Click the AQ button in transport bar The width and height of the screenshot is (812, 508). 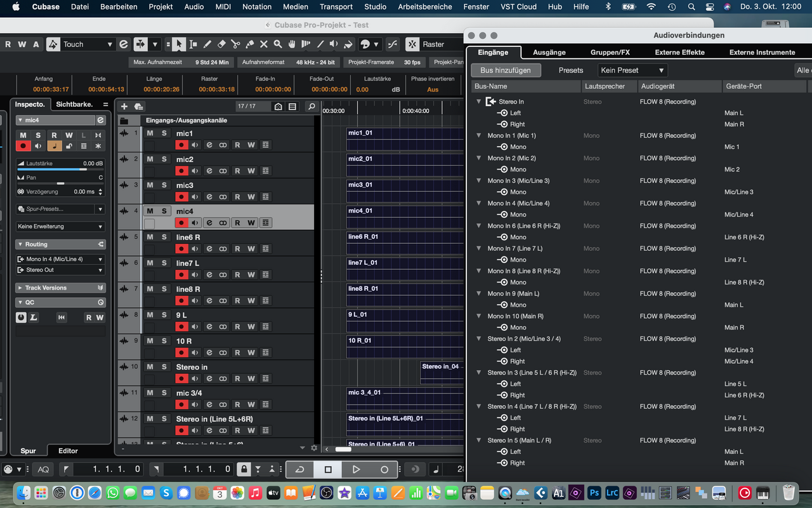[43, 469]
